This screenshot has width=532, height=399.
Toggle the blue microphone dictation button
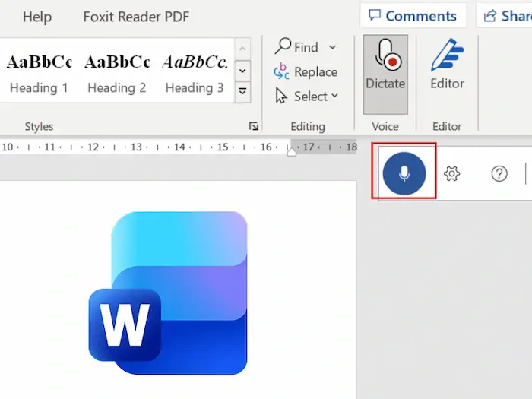[404, 173]
